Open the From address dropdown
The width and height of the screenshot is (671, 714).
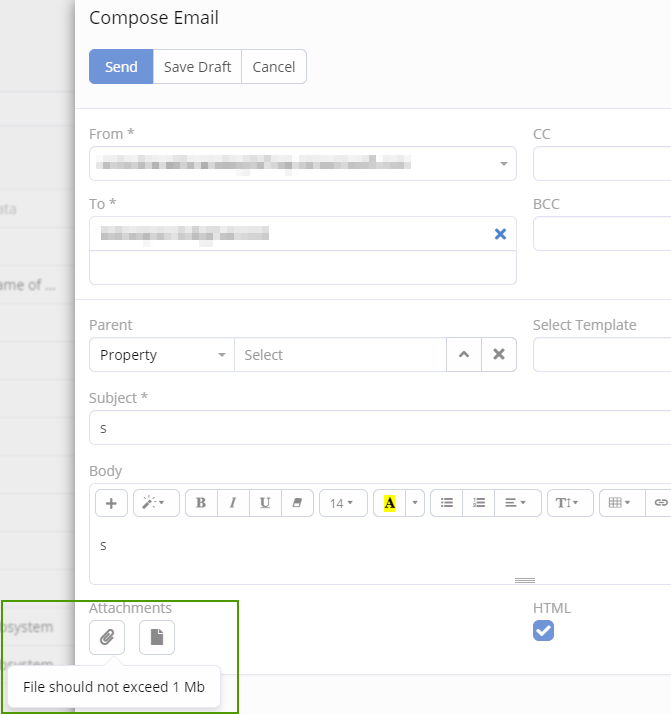click(x=503, y=164)
